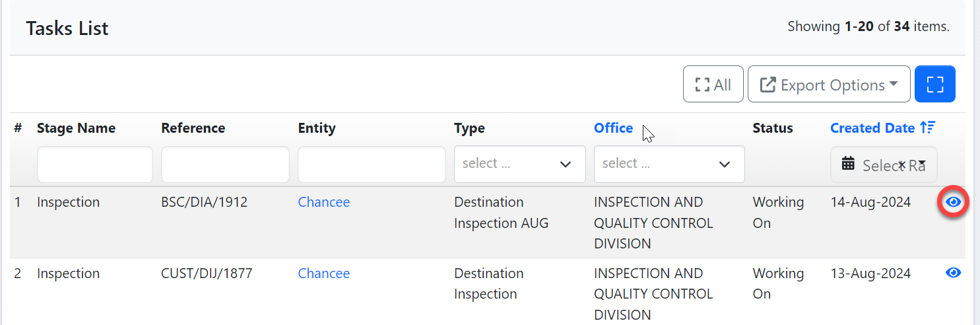Image resolution: width=980 pixels, height=325 pixels.
Task: Clear date range with the x icon
Action: click(901, 164)
